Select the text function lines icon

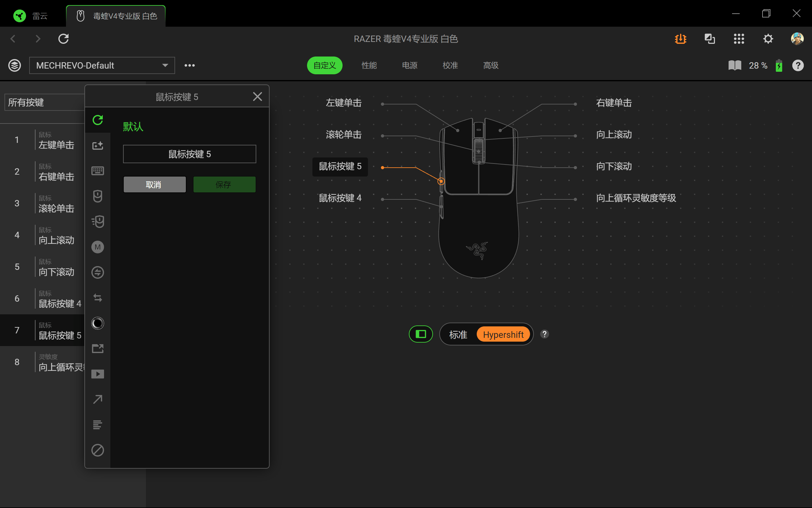coord(98,425)
